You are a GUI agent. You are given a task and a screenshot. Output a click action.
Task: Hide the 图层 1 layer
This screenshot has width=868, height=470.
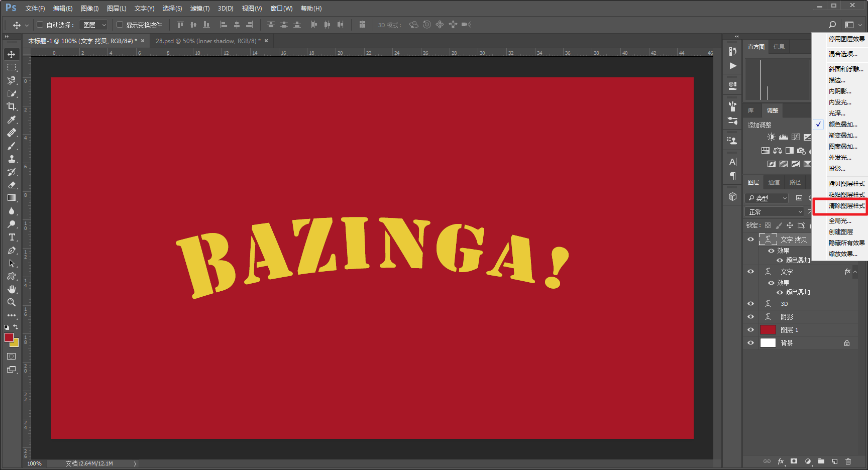click(750, 330)
